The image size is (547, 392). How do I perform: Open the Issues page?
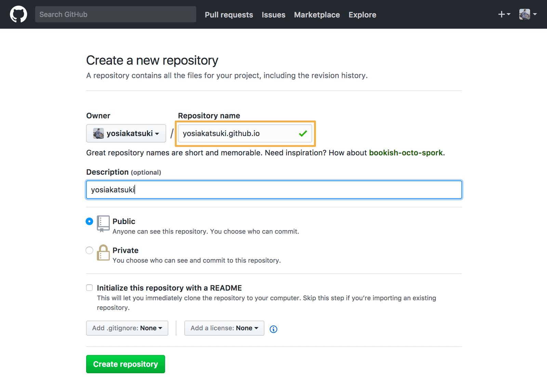tap(273, 15)
